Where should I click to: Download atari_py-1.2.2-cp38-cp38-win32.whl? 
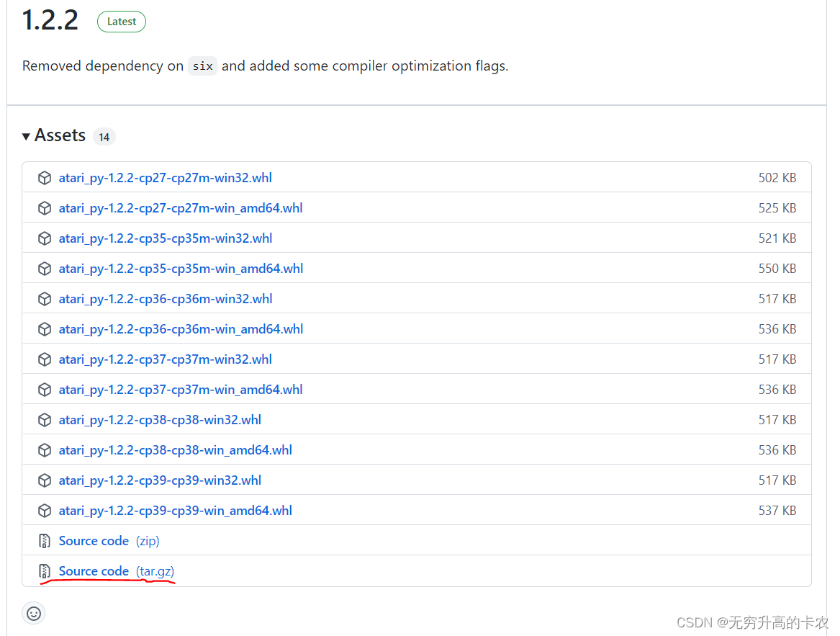[160, 420]
